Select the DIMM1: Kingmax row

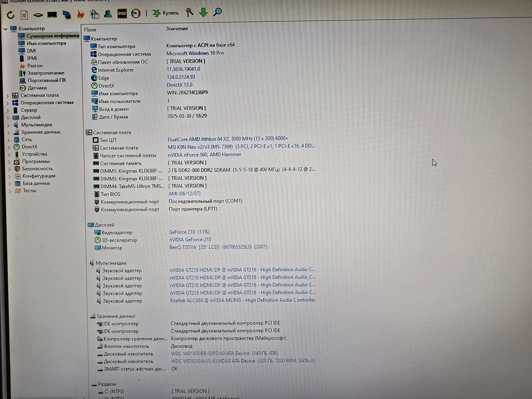204,170
